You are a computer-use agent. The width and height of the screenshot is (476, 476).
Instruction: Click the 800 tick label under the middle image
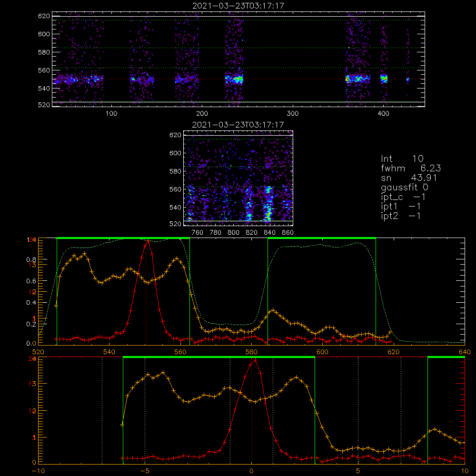[233, 233]
